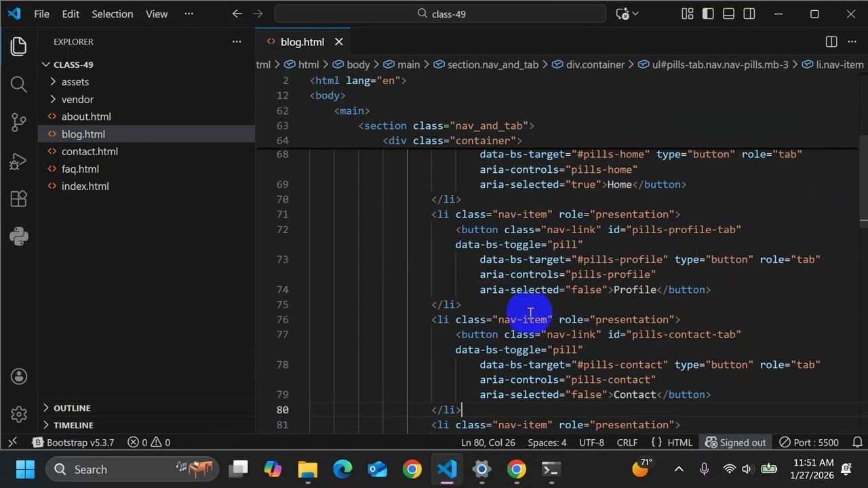The width and height of the screenshot is (868, 488).
Task: Open Customize Layout icon
Action: tap(687, 14)
